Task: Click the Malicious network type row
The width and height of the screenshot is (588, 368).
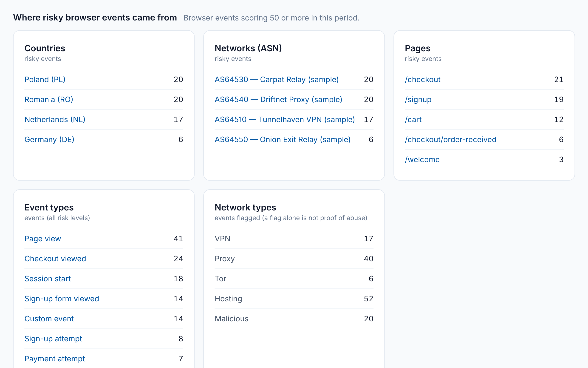Action: (294, 318)
